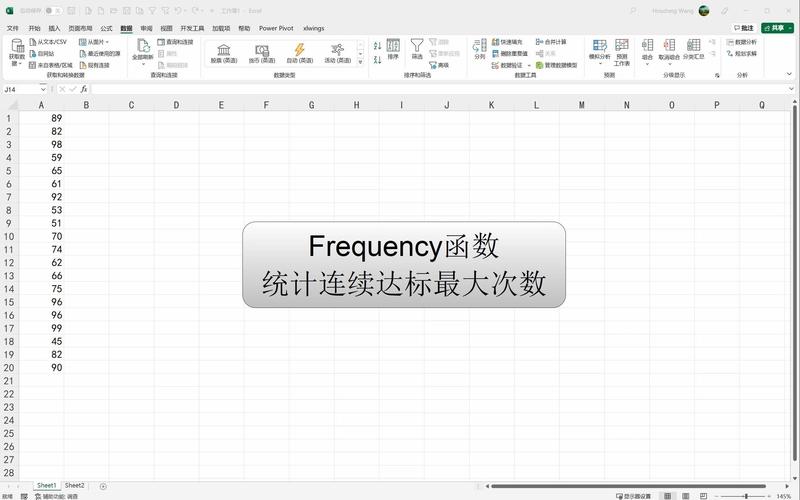Click the save icon in quick access toolbar
This screenshot has height=500, width=800.
click(72, 11)
